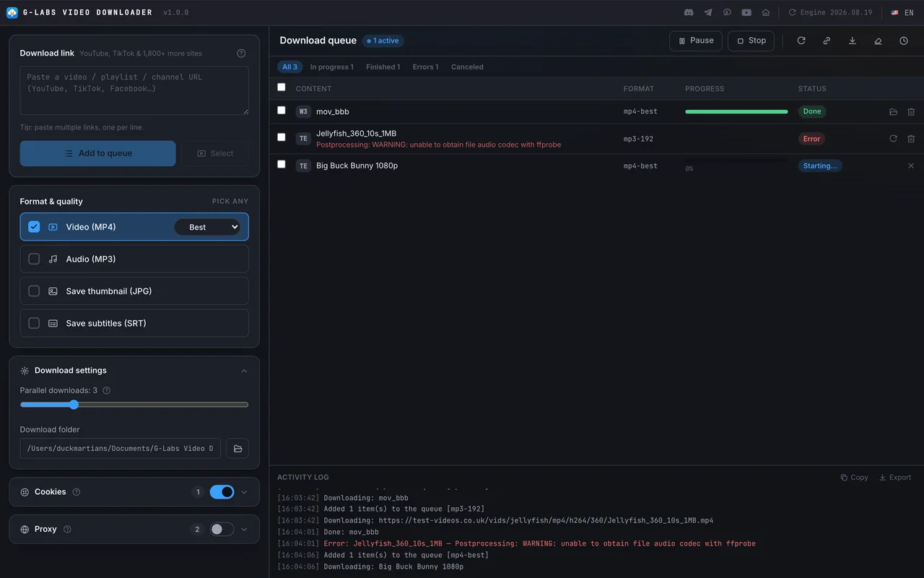Stop the download queue

coord(751,40)
